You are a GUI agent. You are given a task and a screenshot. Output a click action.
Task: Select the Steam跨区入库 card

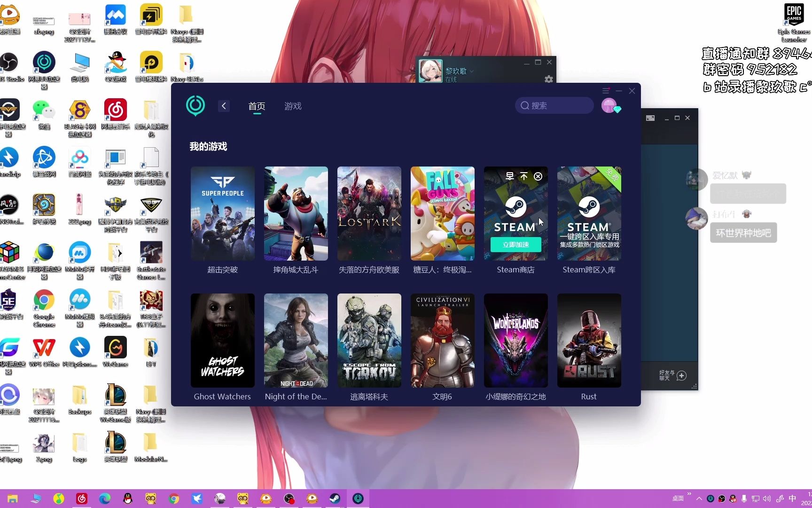tap(589, 214)
